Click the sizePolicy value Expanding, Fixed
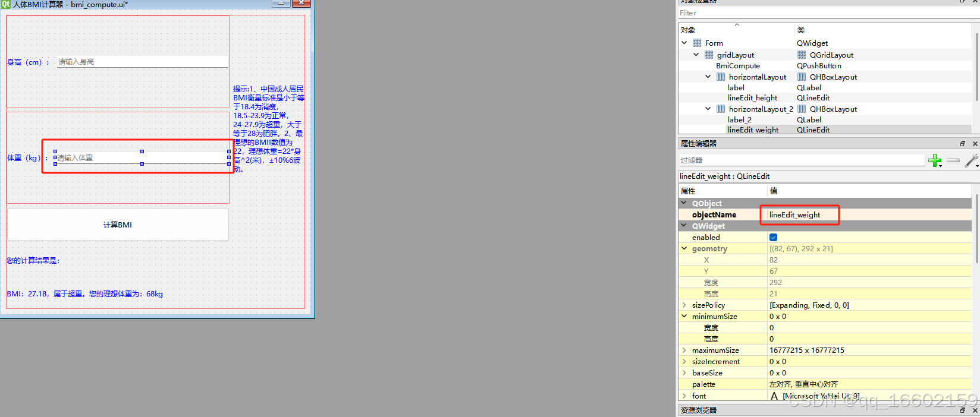980x417 pixels. click(x=809, y=305)
